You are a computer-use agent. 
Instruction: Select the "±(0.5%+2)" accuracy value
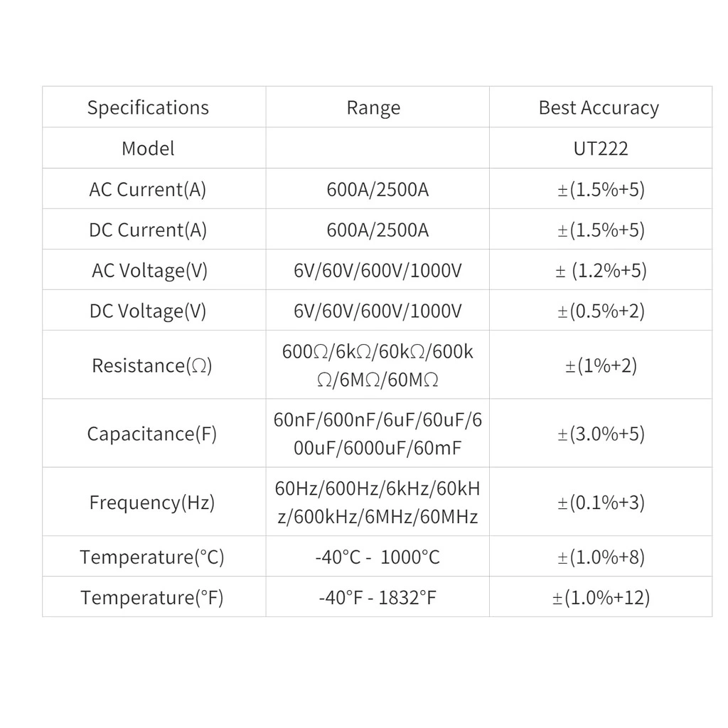click(x=601, y=311)
